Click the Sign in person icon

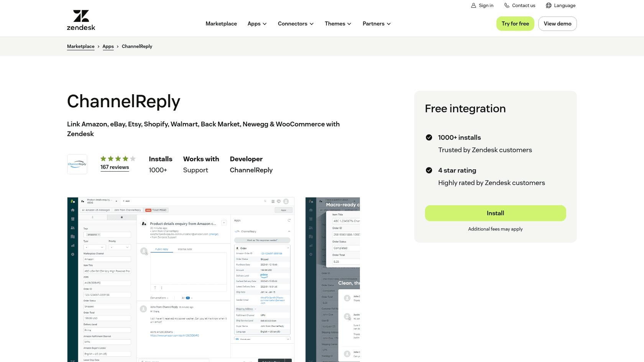(473, 5)
